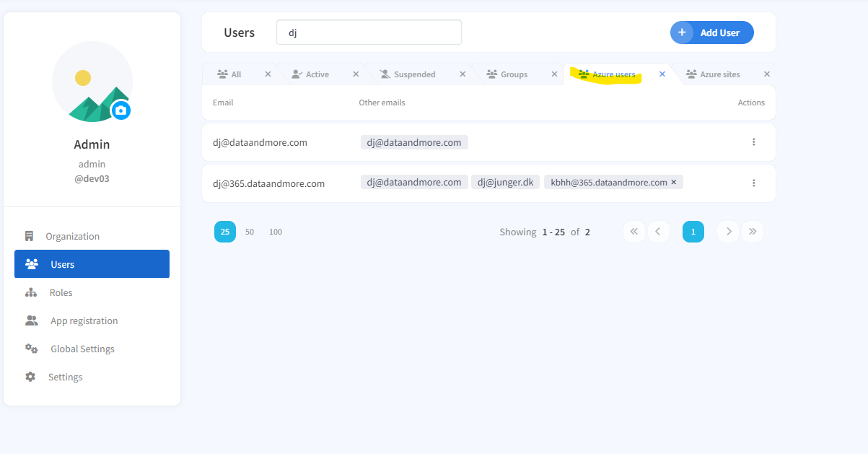The height and width of the screenshot is (454, 868).
Task: Click the Global Settings double-gear icon
Action: (31, 349)
